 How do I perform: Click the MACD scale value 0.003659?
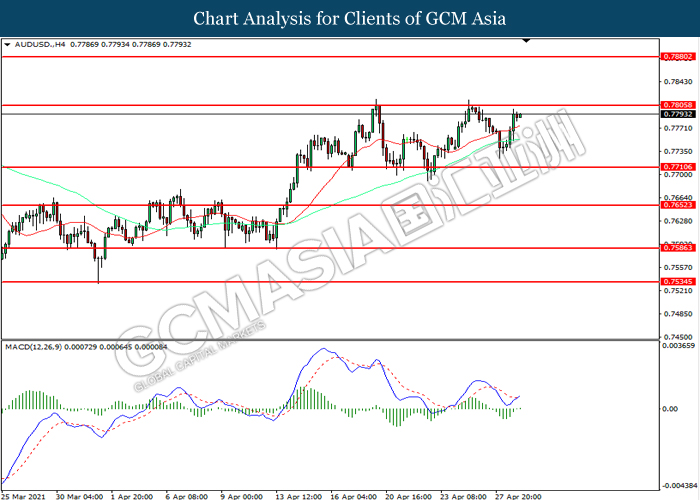pos(678,346)
